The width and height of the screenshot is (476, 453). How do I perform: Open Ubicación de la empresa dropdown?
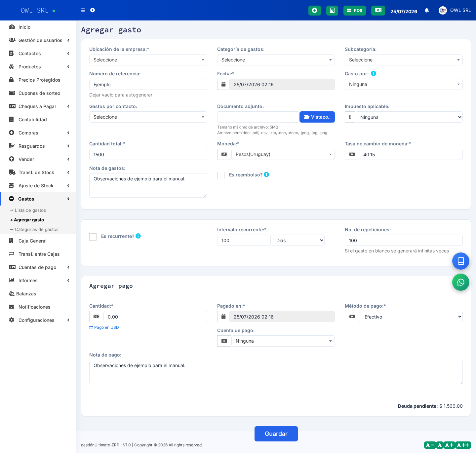[148, 60]
